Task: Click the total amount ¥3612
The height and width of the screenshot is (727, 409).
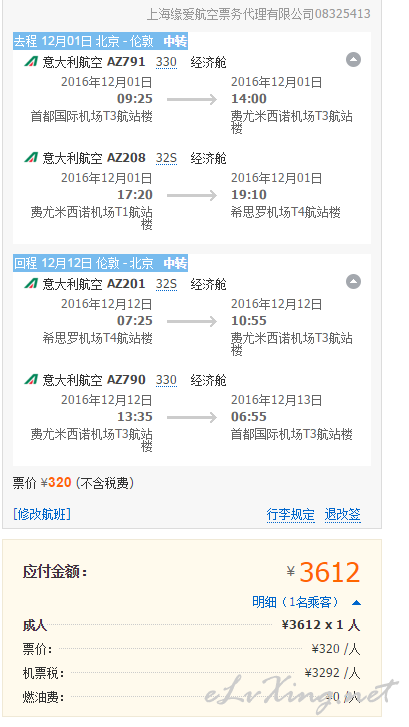Action: click(x=324, y=572)
